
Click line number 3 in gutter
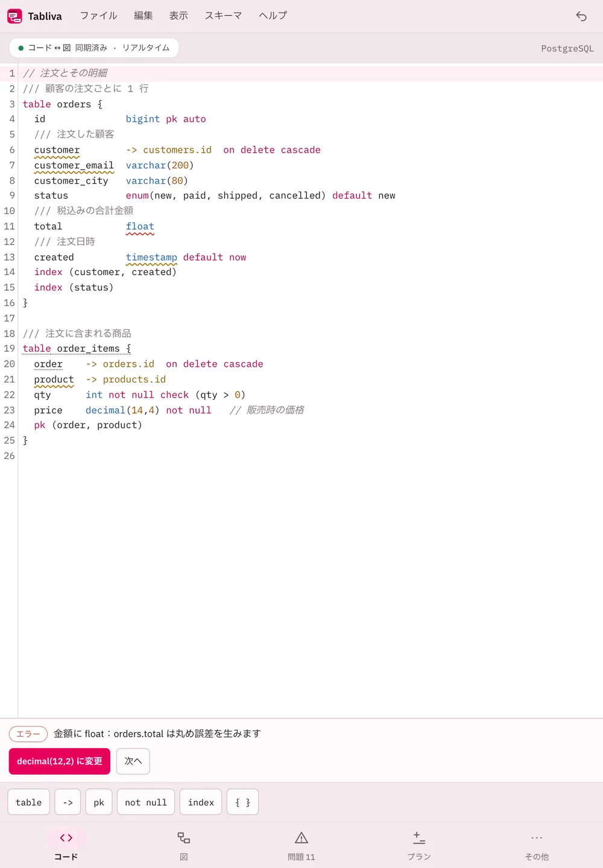(11, 104)
